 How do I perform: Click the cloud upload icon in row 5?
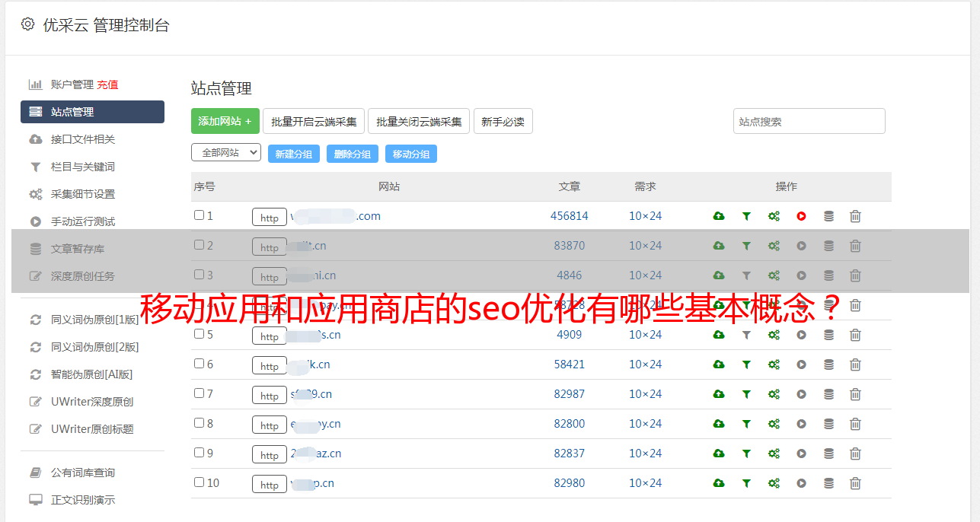point(719,335)
